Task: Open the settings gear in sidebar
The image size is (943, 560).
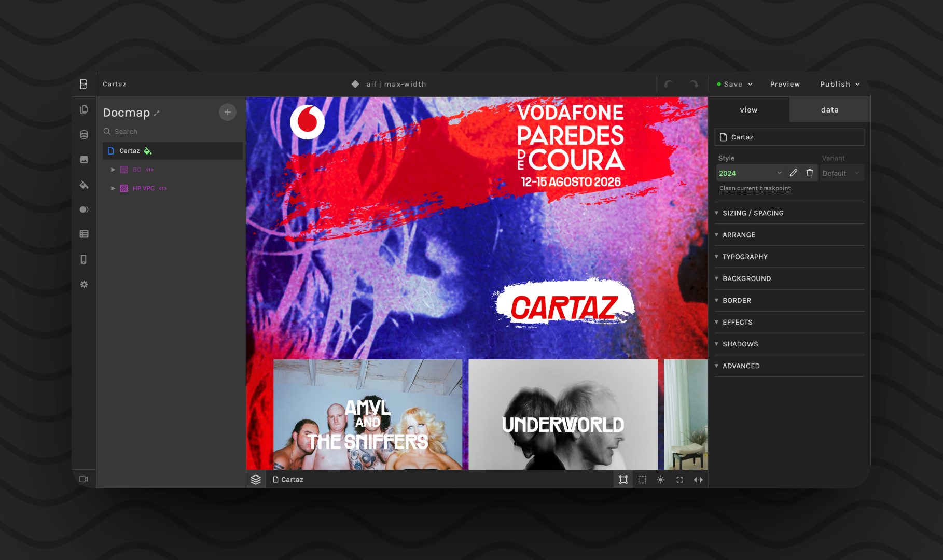Action: coord(84,285)
